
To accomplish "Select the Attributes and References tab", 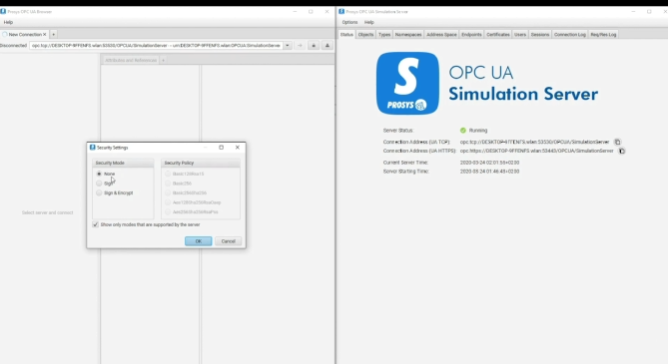I will (x=131, y=61).
